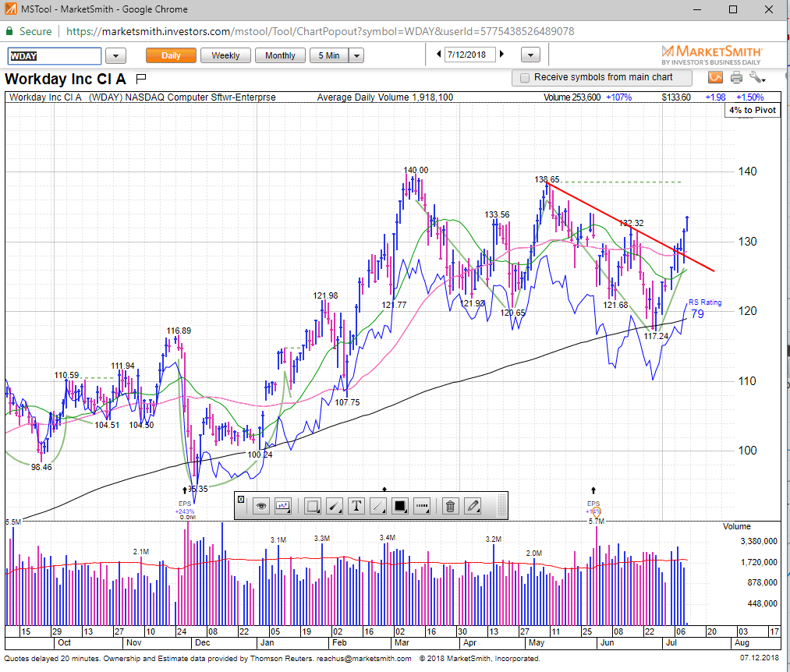
Task: Switch to the Weekly chart view
Action: tap(225, 55)
